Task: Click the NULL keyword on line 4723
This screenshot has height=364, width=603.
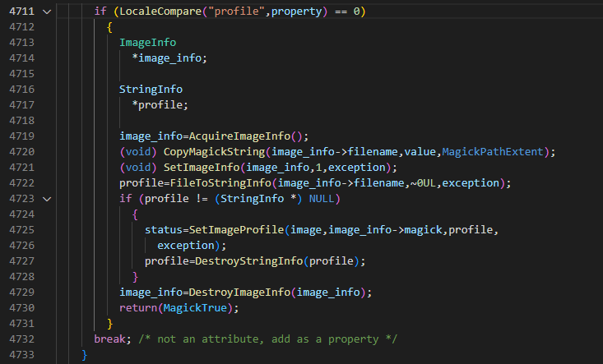Action: (x=322, y=199)
